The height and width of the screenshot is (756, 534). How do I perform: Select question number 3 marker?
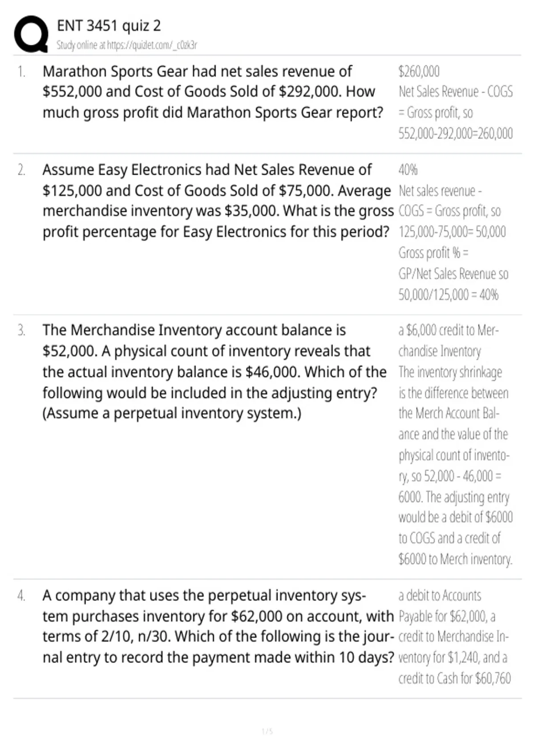(x=21, y=330)
